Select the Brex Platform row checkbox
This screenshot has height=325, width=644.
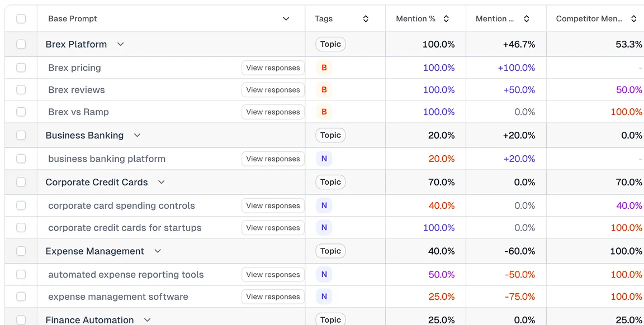pyautogui.click(x=21, y=44)
